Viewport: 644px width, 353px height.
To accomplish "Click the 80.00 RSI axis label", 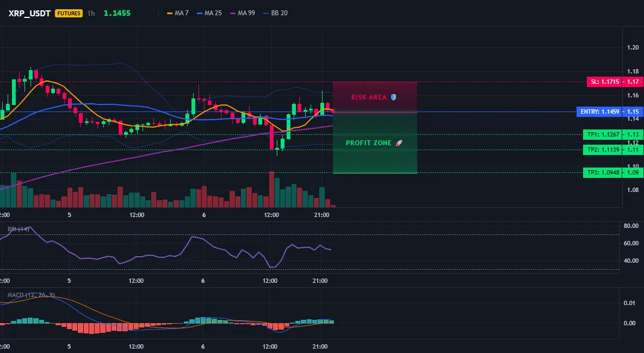I will [x=631, y=226].
